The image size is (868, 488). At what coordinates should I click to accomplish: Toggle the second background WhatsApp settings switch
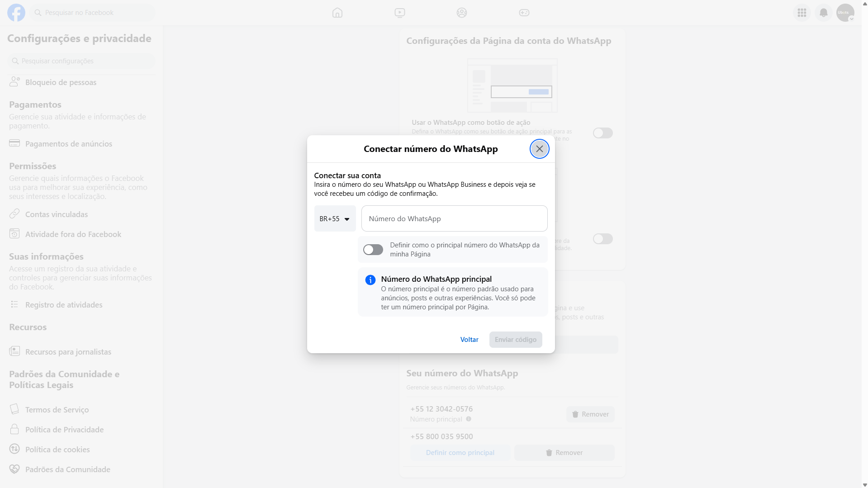[x=603, y=239]
